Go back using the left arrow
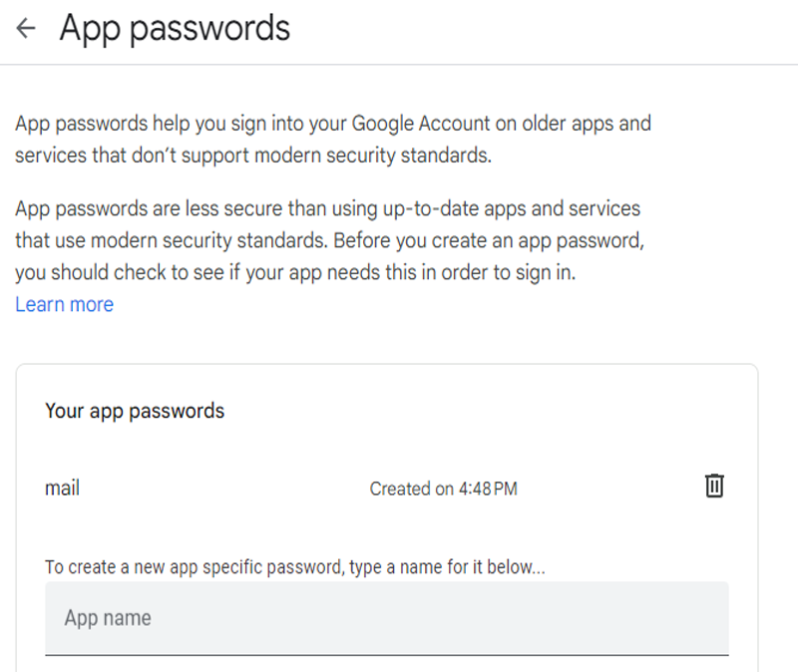 (x=26, y=28)
